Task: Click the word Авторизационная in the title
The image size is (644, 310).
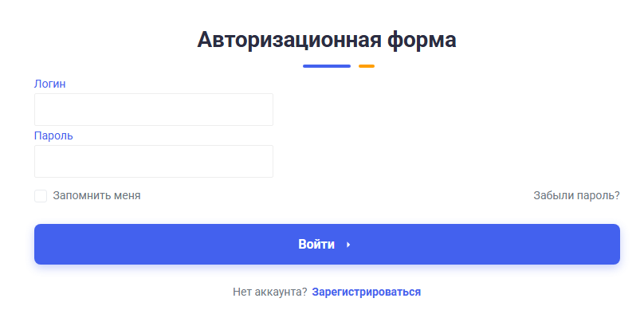Action: tap(289, 40)
